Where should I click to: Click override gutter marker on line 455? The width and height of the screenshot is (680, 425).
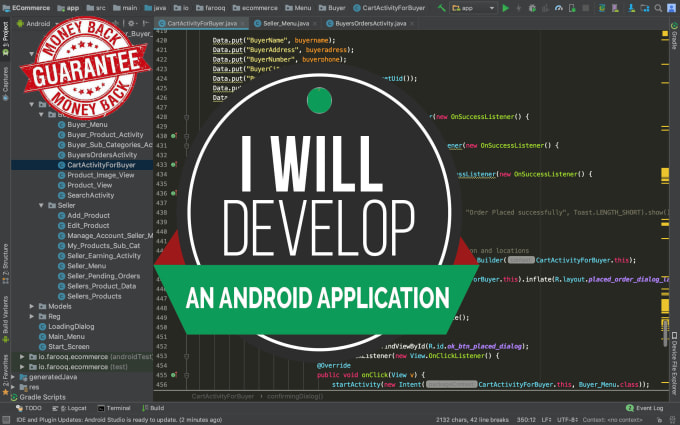pos(174,375)
